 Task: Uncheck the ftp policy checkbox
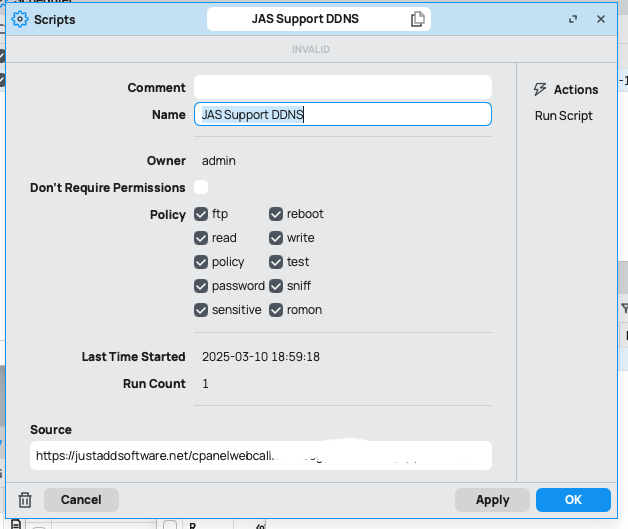click(x=201, y=214)
